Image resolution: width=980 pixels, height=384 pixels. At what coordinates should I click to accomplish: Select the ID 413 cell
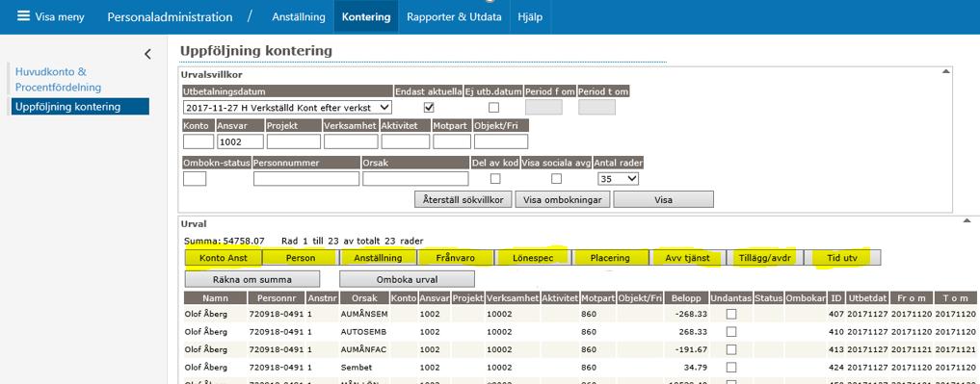pos(836,349)
